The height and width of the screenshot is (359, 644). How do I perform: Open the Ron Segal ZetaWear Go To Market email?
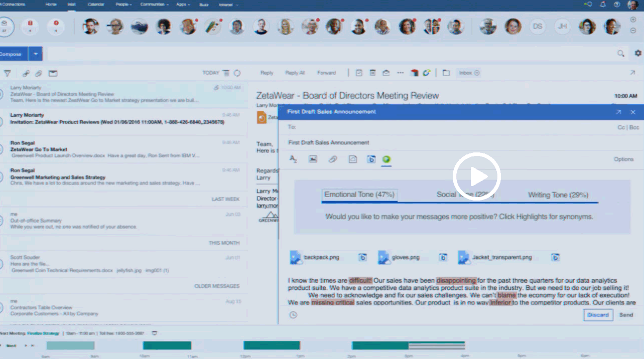pos(123,149)
